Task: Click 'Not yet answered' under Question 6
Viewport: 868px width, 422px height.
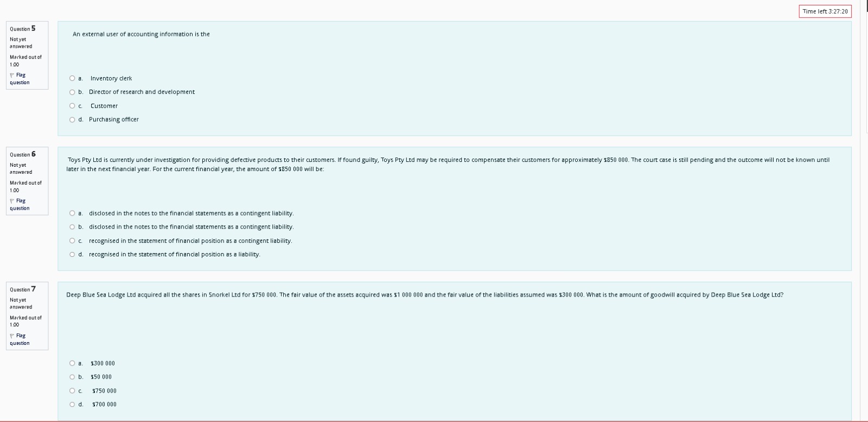Action: coord(21,168)
